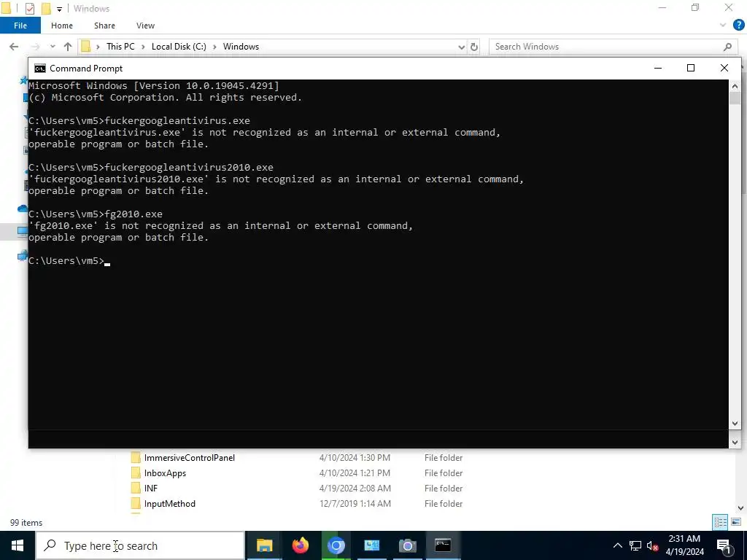Switch to the Home ribbon tab

[x=62, y=26]
